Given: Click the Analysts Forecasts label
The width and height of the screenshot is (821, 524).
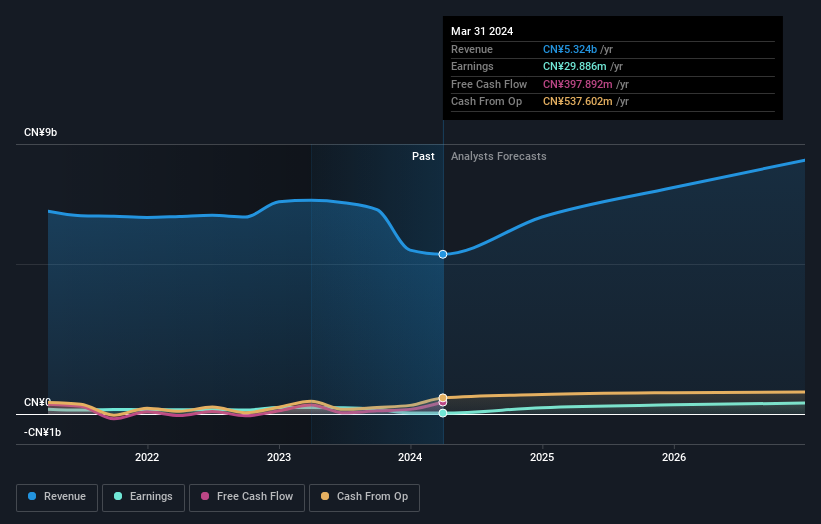Looking at the screenshot, I should click(x=498, y=157).
